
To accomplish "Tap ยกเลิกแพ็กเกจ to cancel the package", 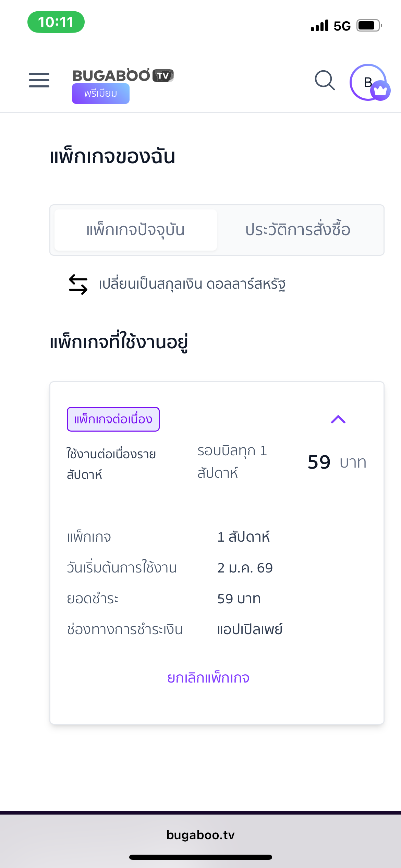I will 208,678.
